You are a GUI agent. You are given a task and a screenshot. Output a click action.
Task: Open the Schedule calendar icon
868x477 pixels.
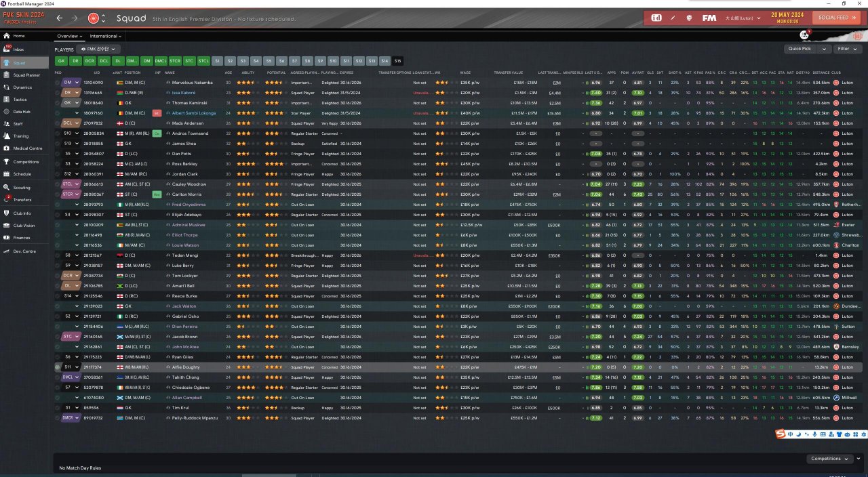[x=7, y=174]
